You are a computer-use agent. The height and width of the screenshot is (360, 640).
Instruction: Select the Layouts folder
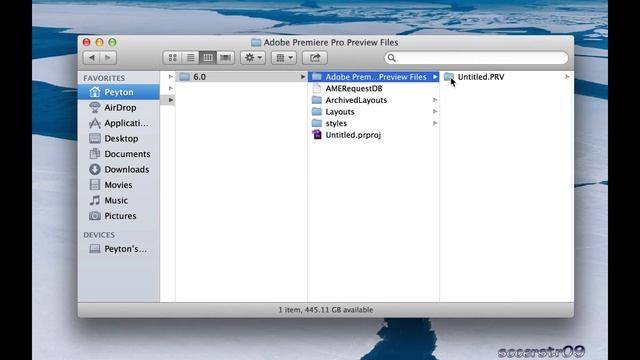(x=373, y=111)
